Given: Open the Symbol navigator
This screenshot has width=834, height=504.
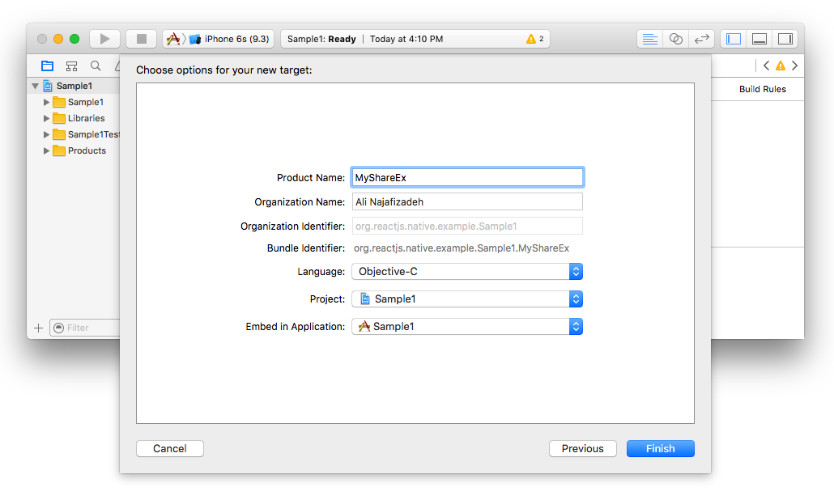Looking at the screenshot, I should click(x=71, y=66).
